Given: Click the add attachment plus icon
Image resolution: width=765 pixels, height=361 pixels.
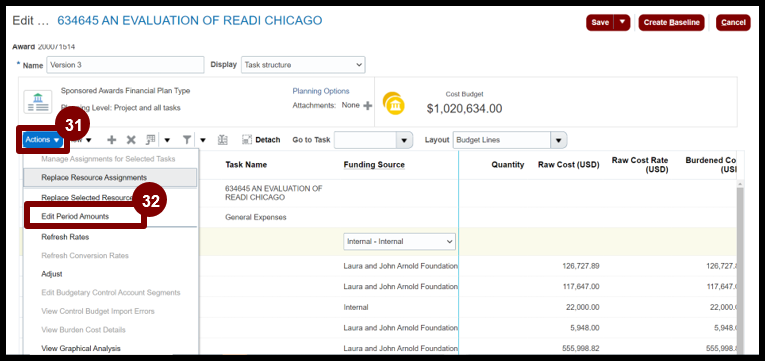Looking at the screenshot, I should pos(368,105).
